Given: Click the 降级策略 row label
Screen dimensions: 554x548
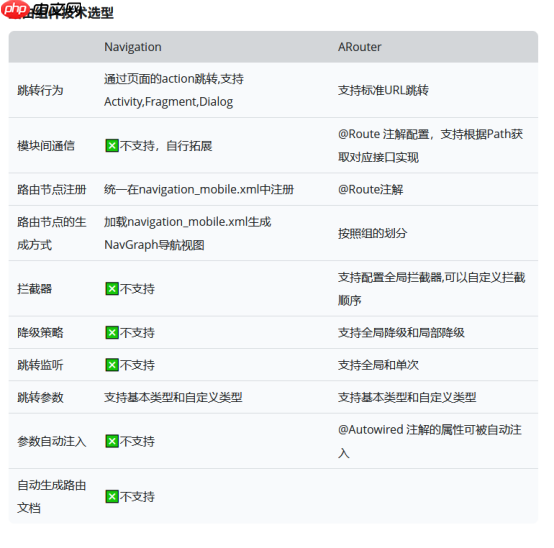Looking at the screenshot, I should pyautogui.click(x=40, y=332).
